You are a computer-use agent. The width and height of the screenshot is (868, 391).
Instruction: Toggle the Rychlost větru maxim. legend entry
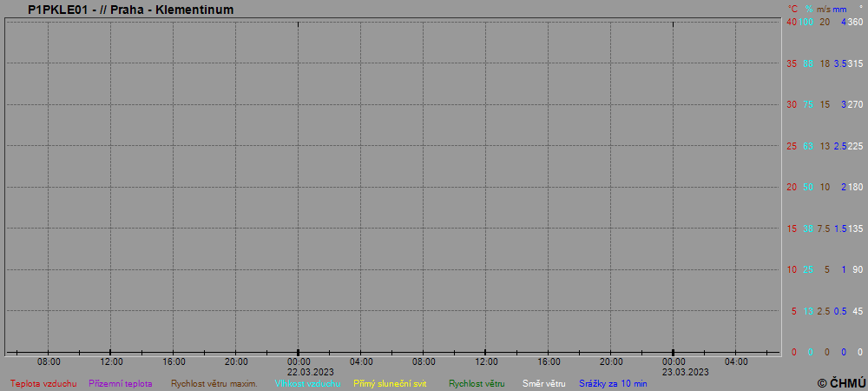click(x=214, y=383)
